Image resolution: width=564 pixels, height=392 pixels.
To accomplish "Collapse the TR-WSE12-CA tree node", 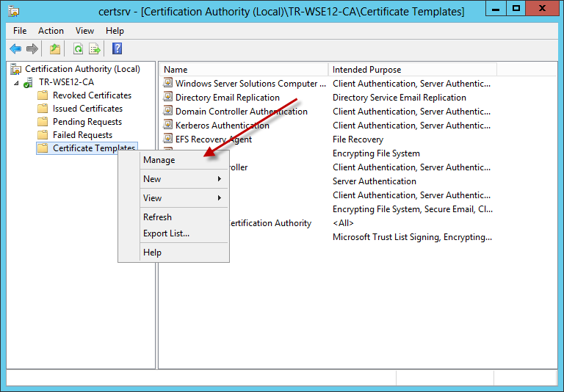I will coord(16,82).
